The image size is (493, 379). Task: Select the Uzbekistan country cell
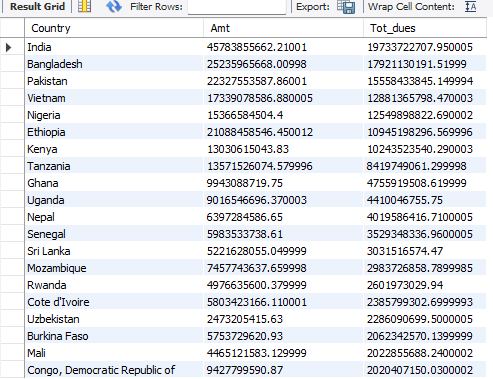[114, 319]
